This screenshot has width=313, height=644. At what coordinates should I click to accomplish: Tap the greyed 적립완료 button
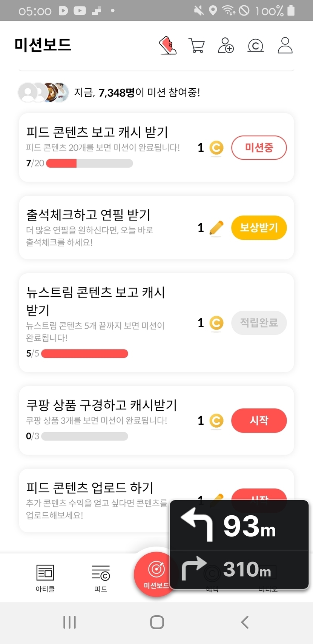[259, 323]
